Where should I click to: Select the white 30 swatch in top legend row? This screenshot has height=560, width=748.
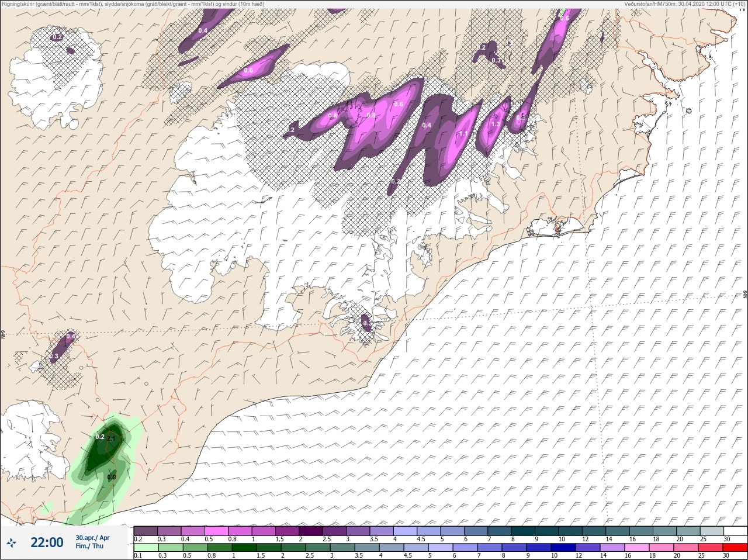click(x=735, y=531)
